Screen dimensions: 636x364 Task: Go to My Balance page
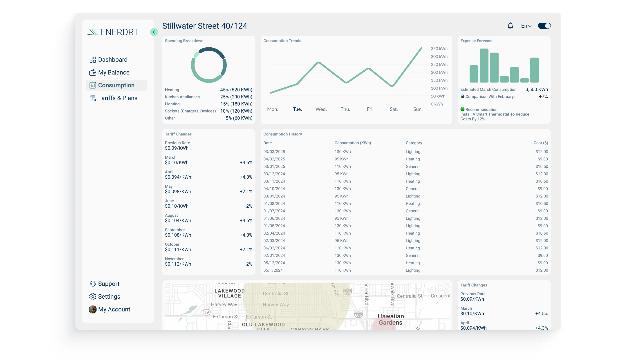(x=116, y=73)
